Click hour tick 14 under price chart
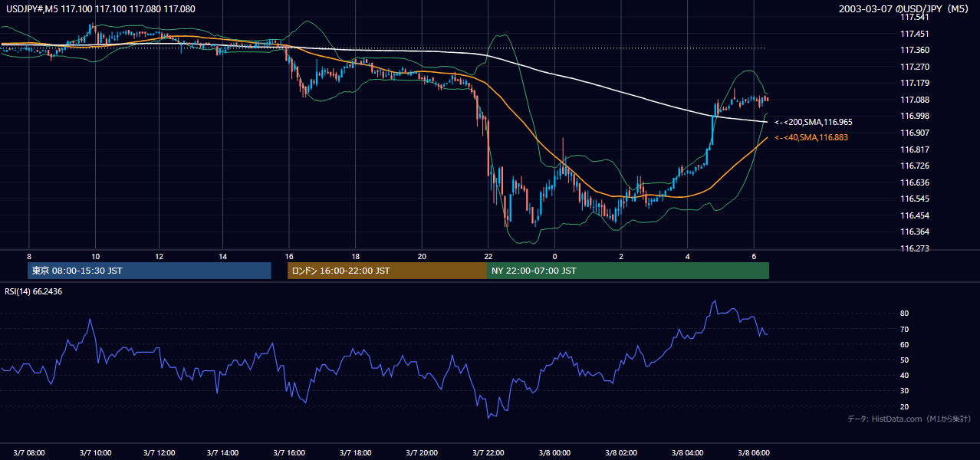 [x=222, y=256]
